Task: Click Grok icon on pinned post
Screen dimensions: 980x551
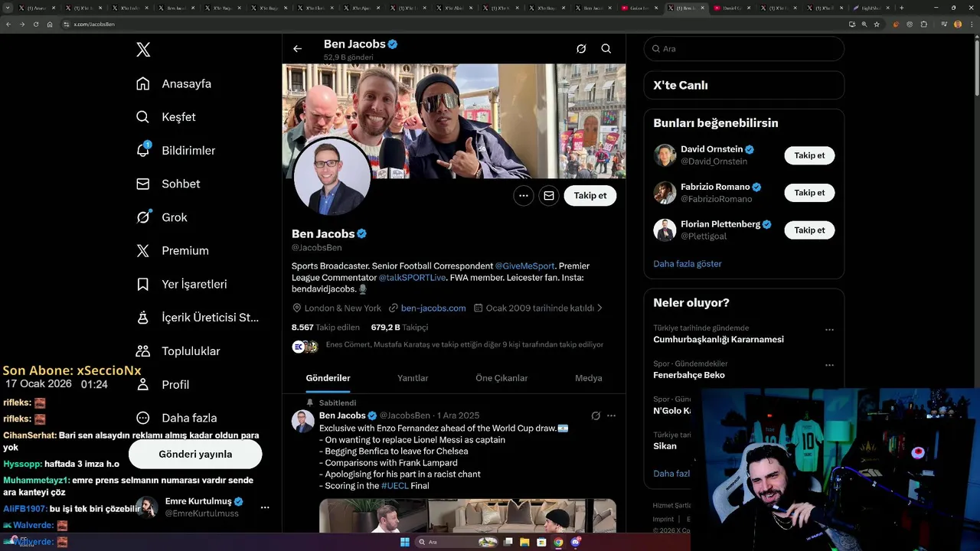Action: pos(596,416)
